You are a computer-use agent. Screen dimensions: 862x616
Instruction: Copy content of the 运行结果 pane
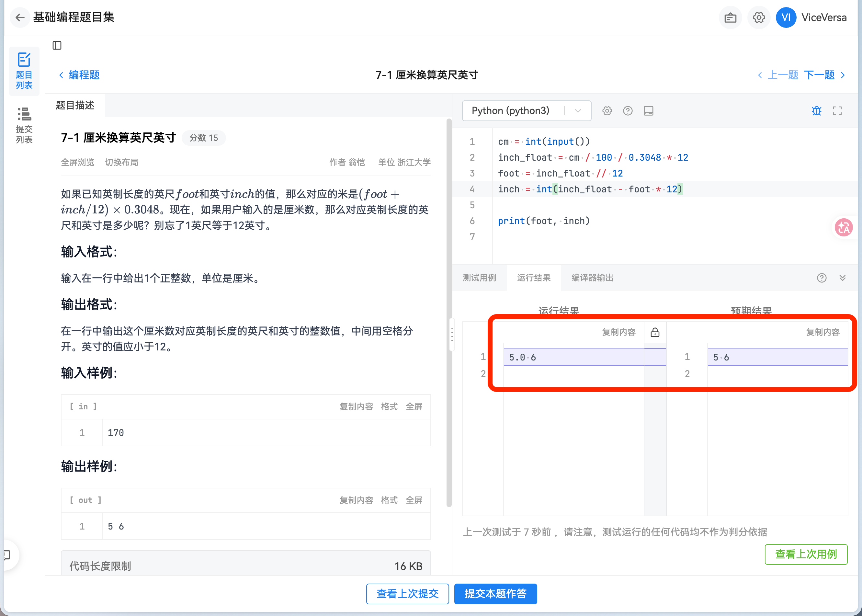(x=618, y=332)
